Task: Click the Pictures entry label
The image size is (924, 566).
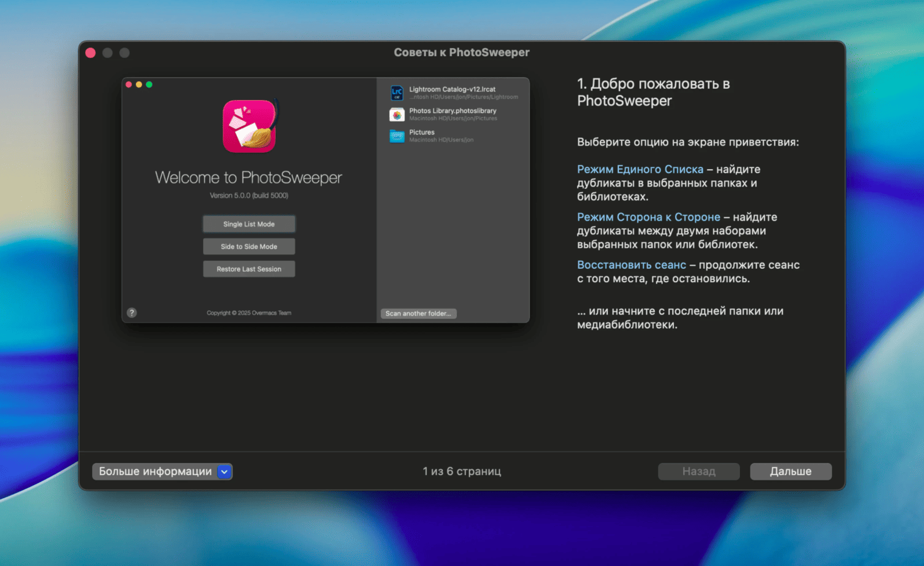Action: pyautogui.click(x=421, y=132)
